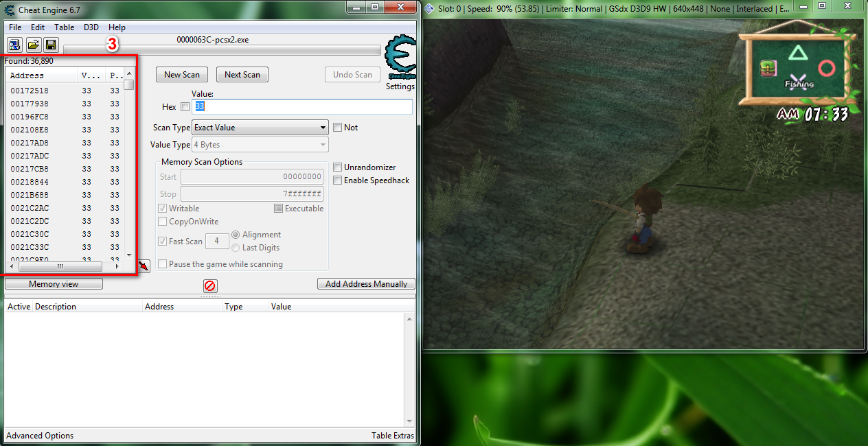Image resolution: width=868 pixels, height=446 pixels.
Task: Click the results list horizontal scrollbar
Action: [63, 266]
